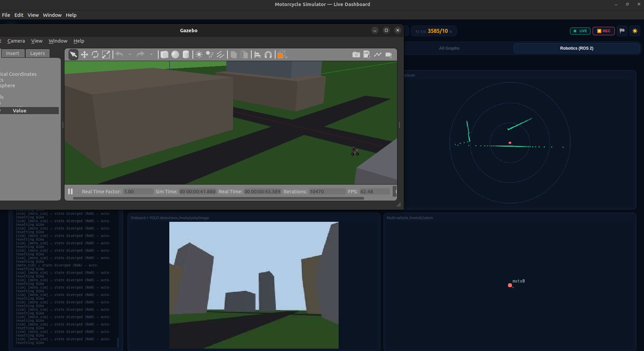This screenshot has width=644, height=351.
Task: Insert a sphere shape in Gazebo
Action: coord(175,55)
